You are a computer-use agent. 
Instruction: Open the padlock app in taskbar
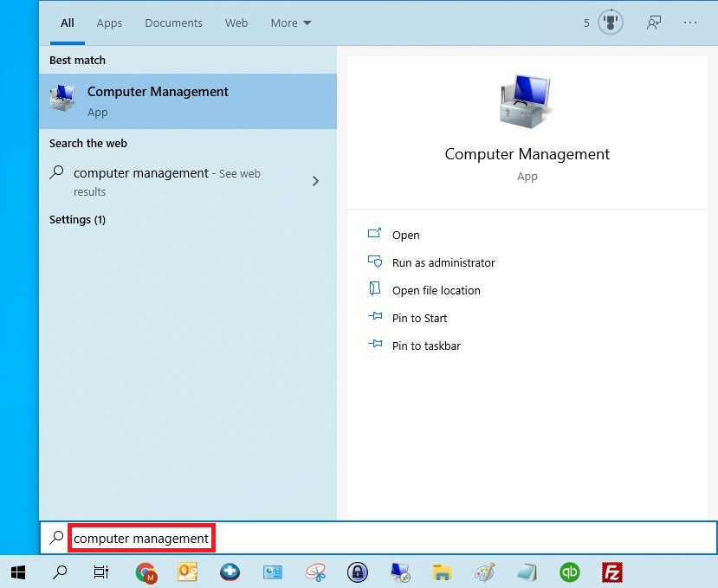coord(358,572)
